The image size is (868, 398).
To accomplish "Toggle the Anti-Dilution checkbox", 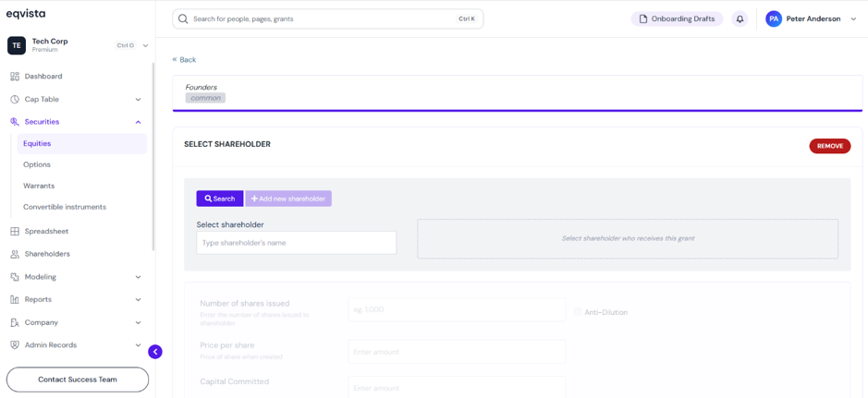I will 578,312.
